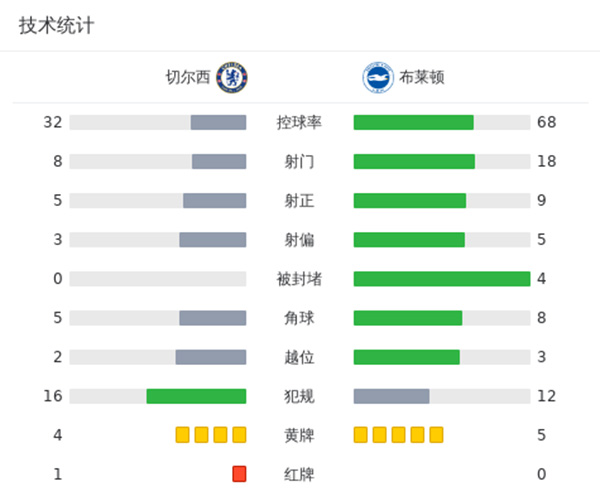Click the 越位 offside label
The image size is (600, 496).
300,356
